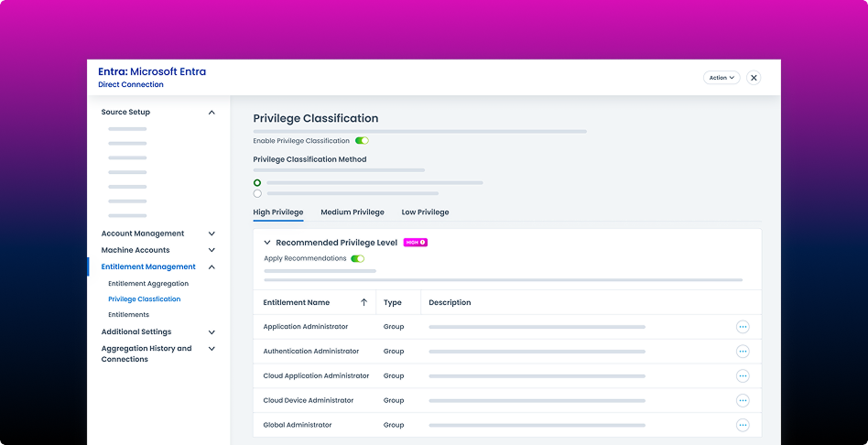Screen dimensions: 868x445
Task: Click the Account Management heading
Action: (143, 233)
